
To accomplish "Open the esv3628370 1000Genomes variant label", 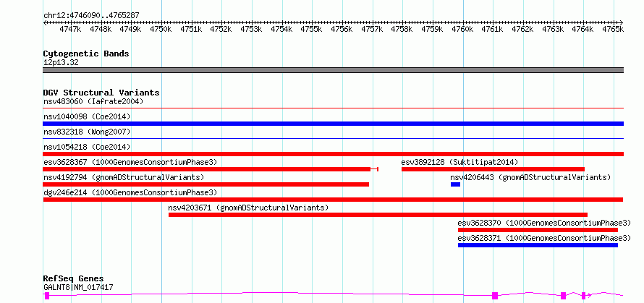I will tap(544, 223).
